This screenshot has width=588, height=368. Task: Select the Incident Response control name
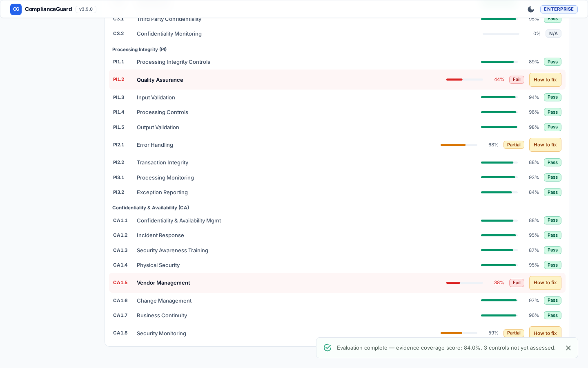(160, 235)
